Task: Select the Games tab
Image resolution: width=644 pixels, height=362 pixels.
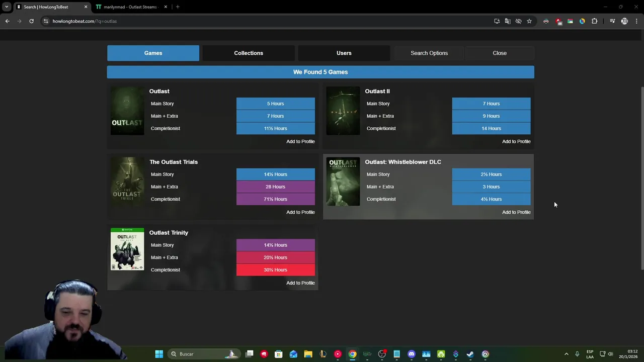Action: pos(153,53)
